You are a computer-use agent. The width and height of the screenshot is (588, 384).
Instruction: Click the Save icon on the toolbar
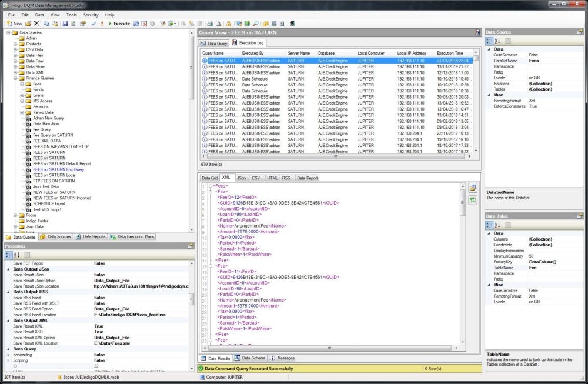click(x=66, y=24)
